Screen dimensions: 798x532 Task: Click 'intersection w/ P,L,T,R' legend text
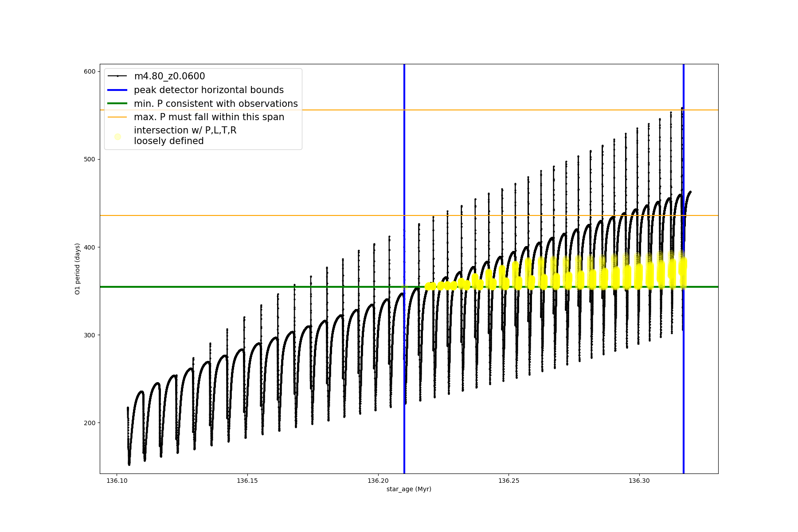(185, 130)
